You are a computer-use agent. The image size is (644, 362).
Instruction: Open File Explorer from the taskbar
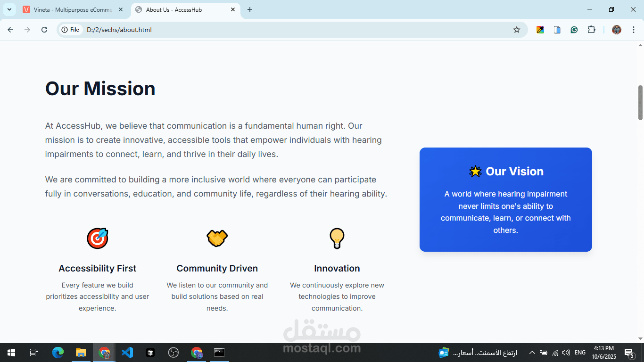coord(81,353)
